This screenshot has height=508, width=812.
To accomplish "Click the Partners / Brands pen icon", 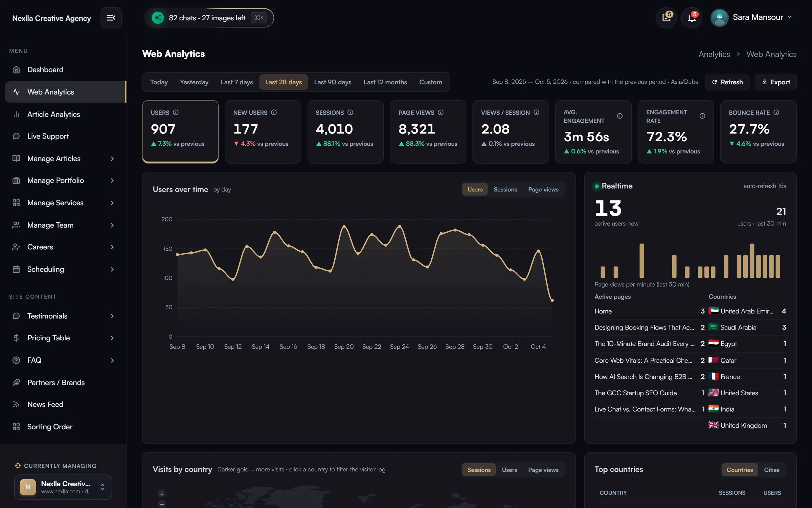I will (x=16, y=382).
